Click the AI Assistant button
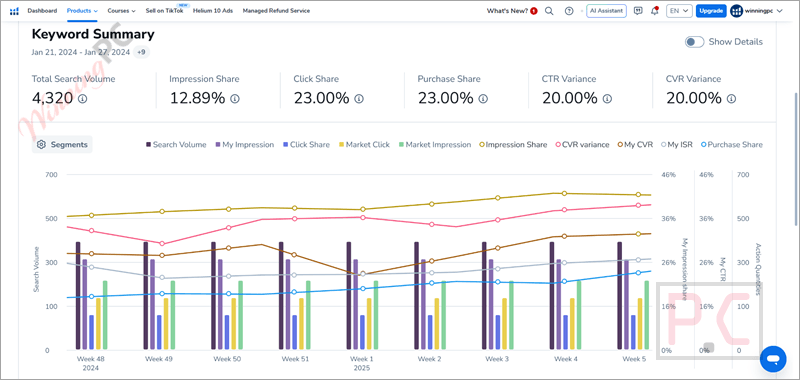This screenshot has width=800, height=380. click(606, 11)
